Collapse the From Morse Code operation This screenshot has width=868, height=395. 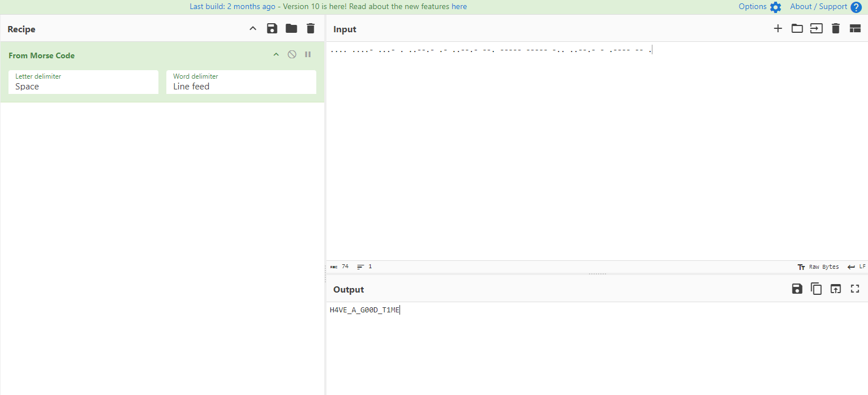pyautogui.click(x=276, y=55)
